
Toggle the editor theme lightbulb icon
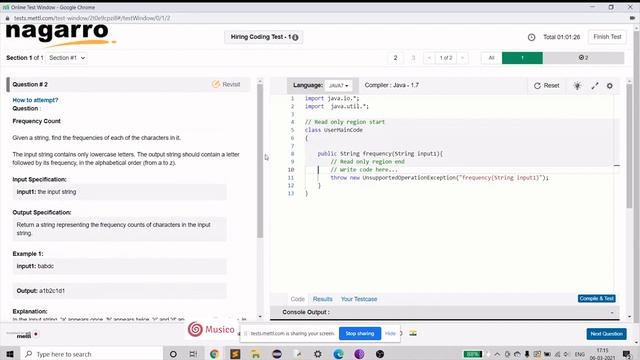577,86
